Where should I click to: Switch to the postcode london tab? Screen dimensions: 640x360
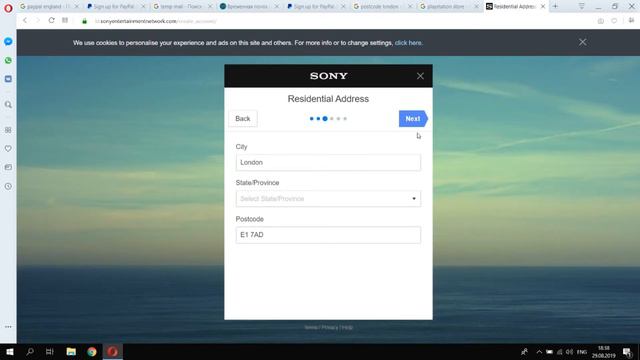(379, 7)
